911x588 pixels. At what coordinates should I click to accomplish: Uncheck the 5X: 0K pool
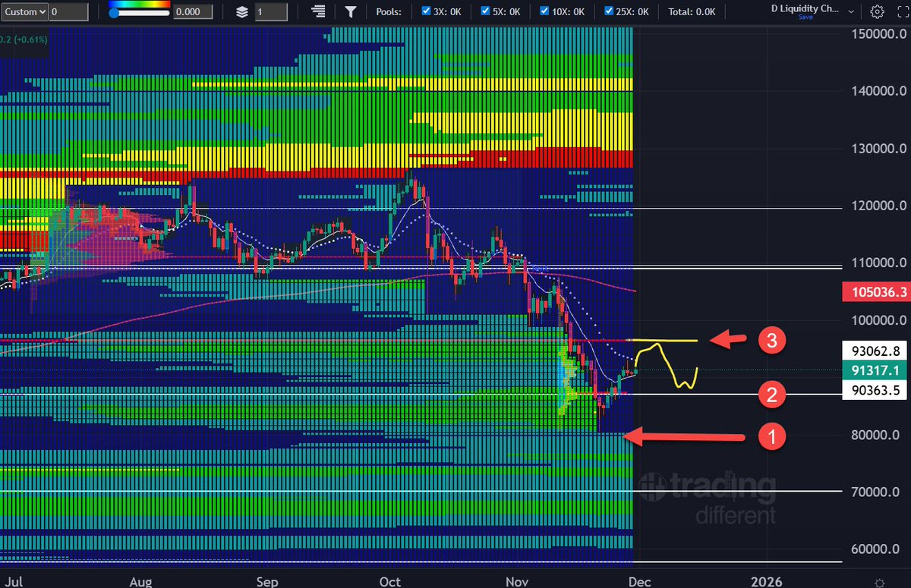(x=484, y=11)
